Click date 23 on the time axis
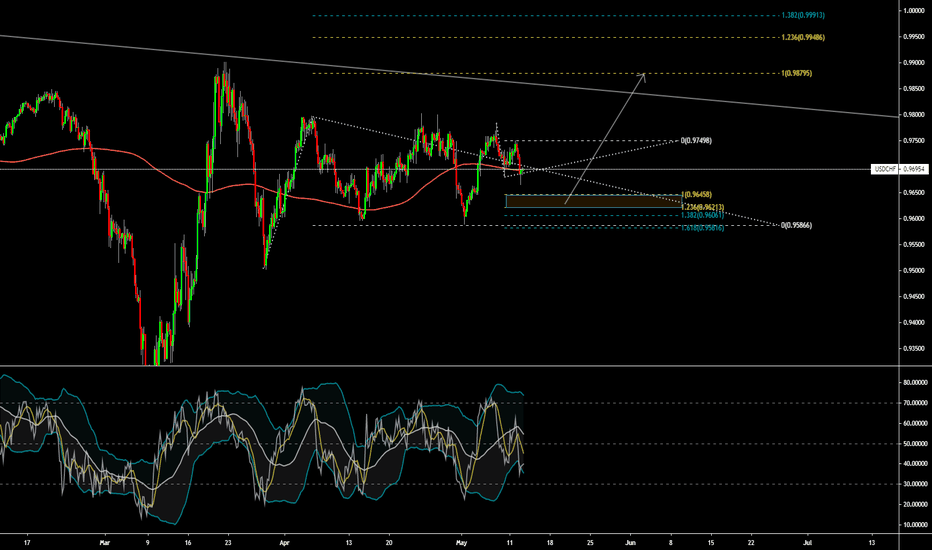The height and width of the screenshot is (550, 932). click(x=228, y=542)
